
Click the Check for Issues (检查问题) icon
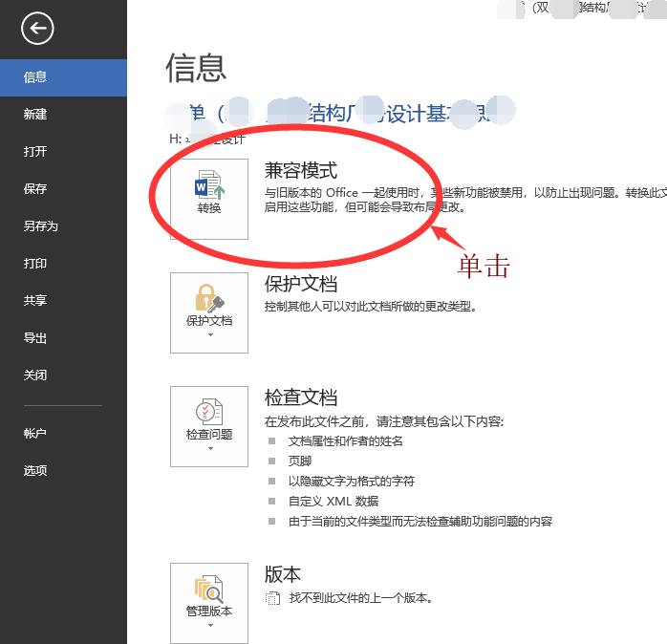209,411
